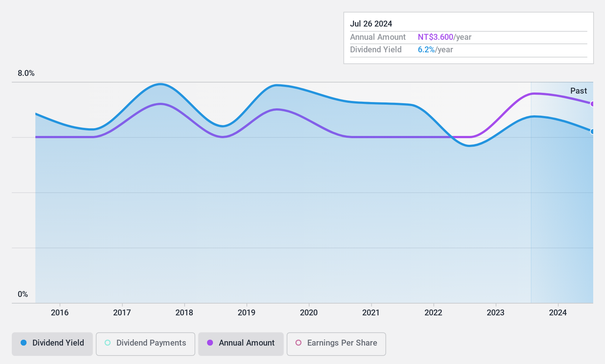This screenshot has height=364, width=605.
Task: Click the Jul 26 2024 tooltip date
Action: point(371,24)
